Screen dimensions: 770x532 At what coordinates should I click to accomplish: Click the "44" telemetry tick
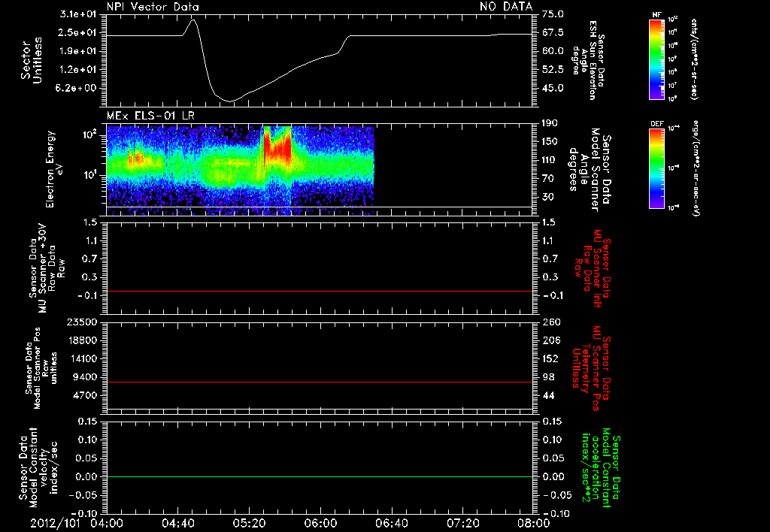coord(548,395)
